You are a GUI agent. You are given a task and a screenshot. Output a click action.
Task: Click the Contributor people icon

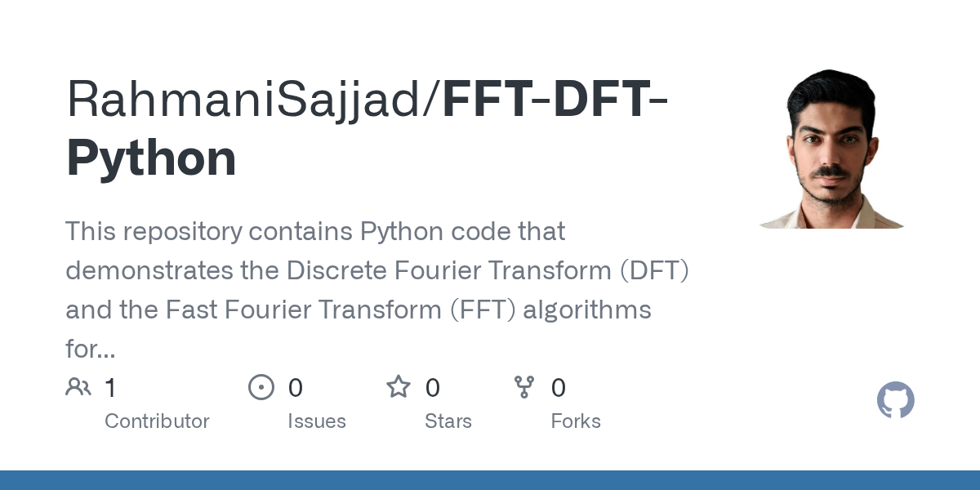pyautogui.click(x=78, y=387)
